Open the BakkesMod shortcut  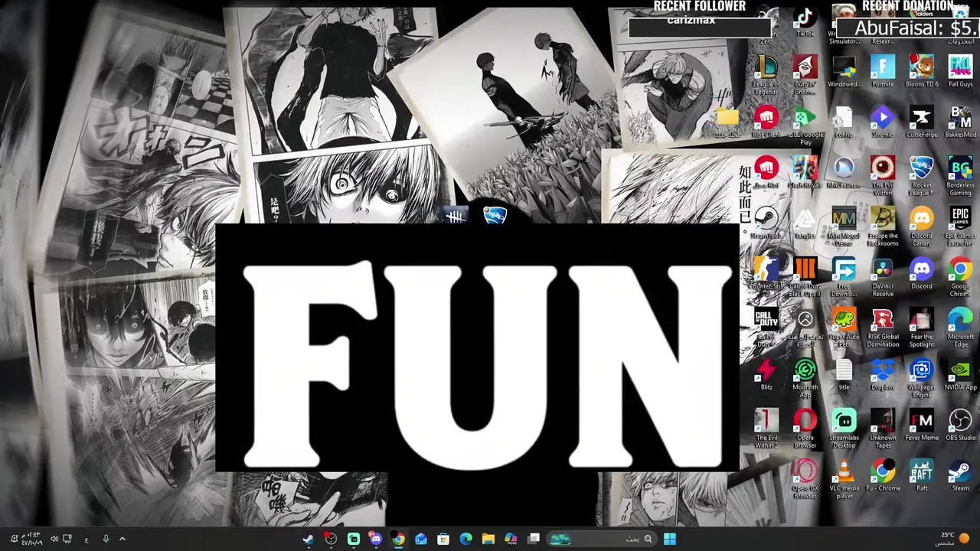tap(960, 122)
